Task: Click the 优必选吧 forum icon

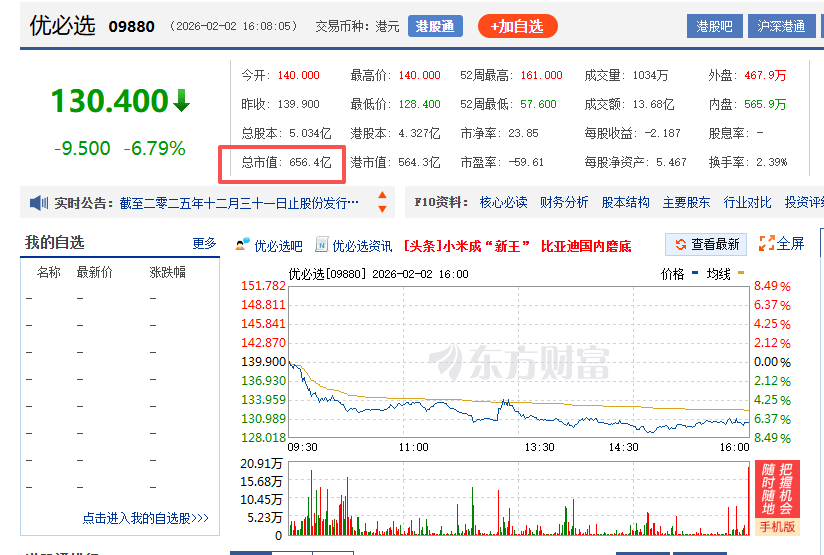Action: [242, 244]
